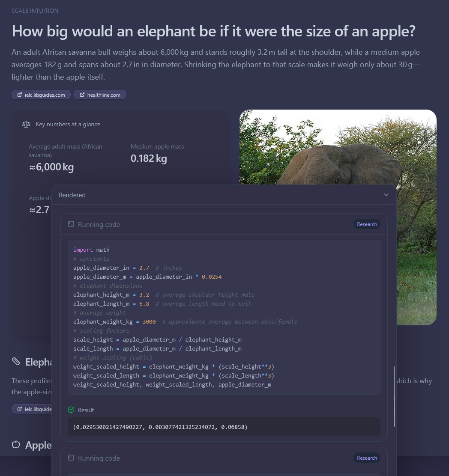Open lower ielc.libguides source chip
Viewport: 449px width, 476px height.
click(x=32, y=409)
